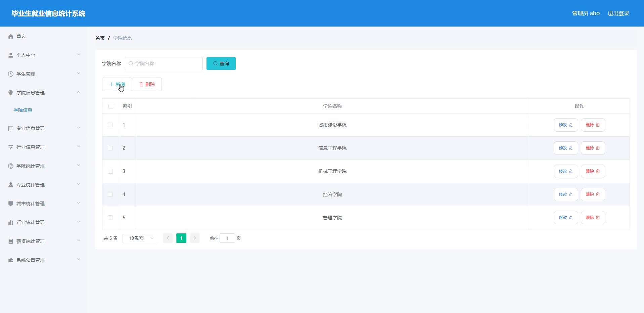The width and height of the screenshot is (644, 313).
Task: Open 首页 in the sidebar menu
Action: coord(21,36)
